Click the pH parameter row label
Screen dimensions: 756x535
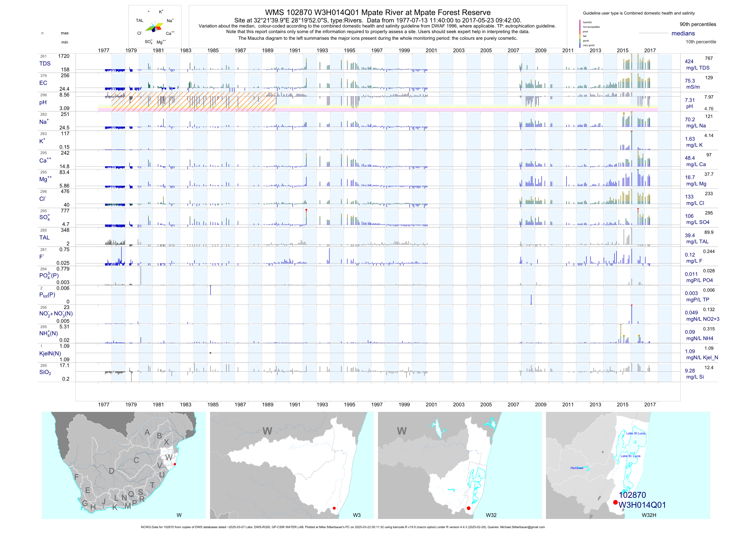click(43, 102)
